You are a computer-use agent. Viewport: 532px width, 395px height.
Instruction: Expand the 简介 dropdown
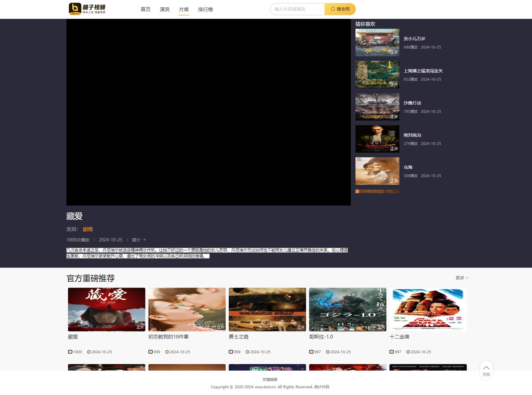139,240
